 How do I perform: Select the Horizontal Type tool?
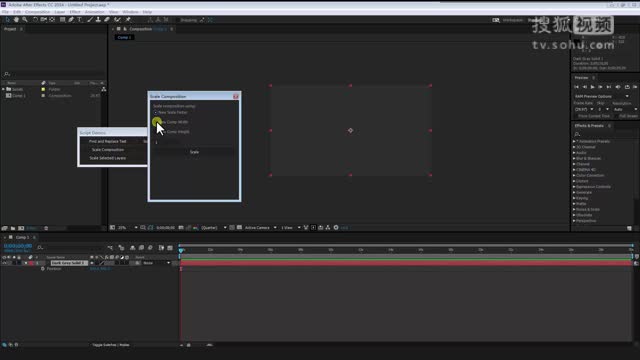[80, 20]
